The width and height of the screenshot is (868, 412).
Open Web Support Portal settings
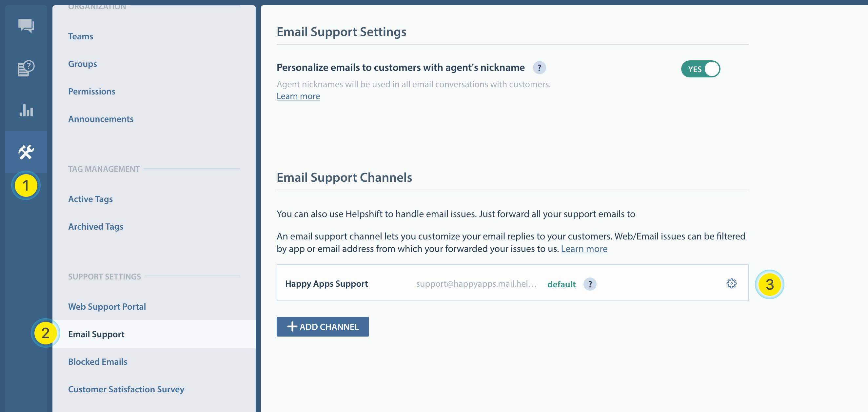[107, 306]
